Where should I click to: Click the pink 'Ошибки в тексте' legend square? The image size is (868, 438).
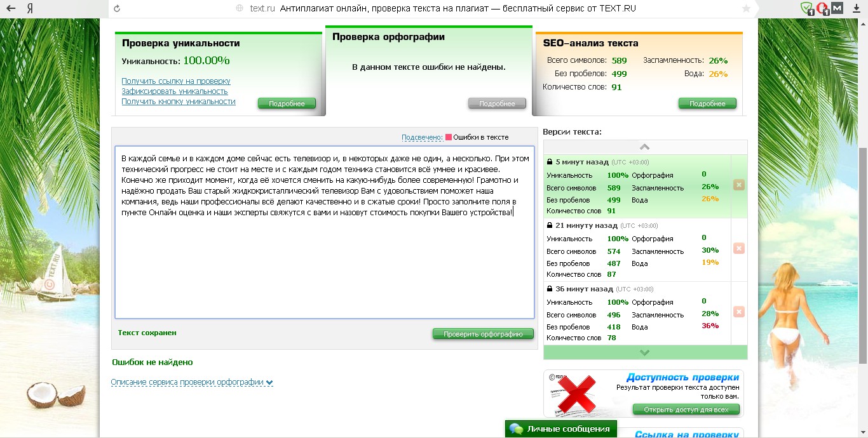tap(449, 137)
